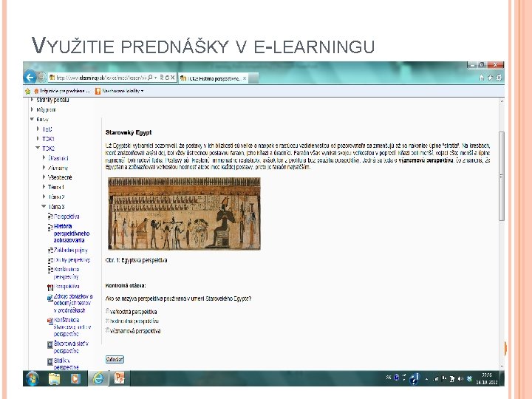Click the page vertical scrollbar thumb
532x399 pixels.
(502, 177)
